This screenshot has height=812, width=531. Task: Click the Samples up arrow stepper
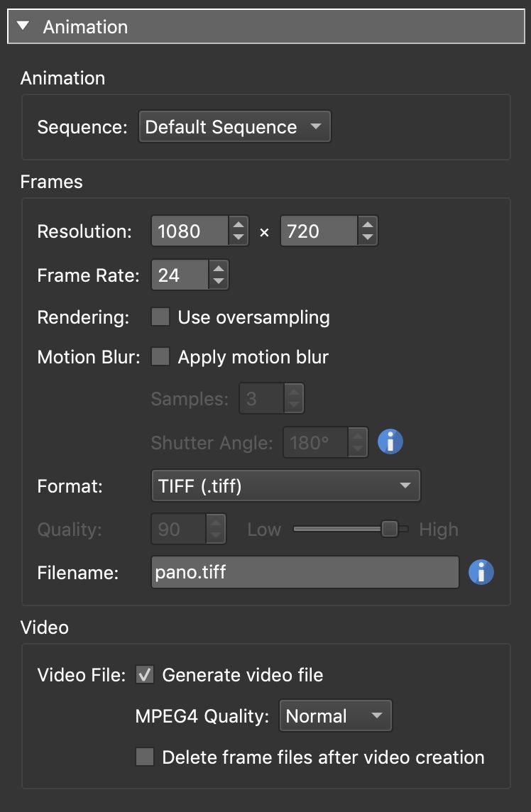click(295, 392)
